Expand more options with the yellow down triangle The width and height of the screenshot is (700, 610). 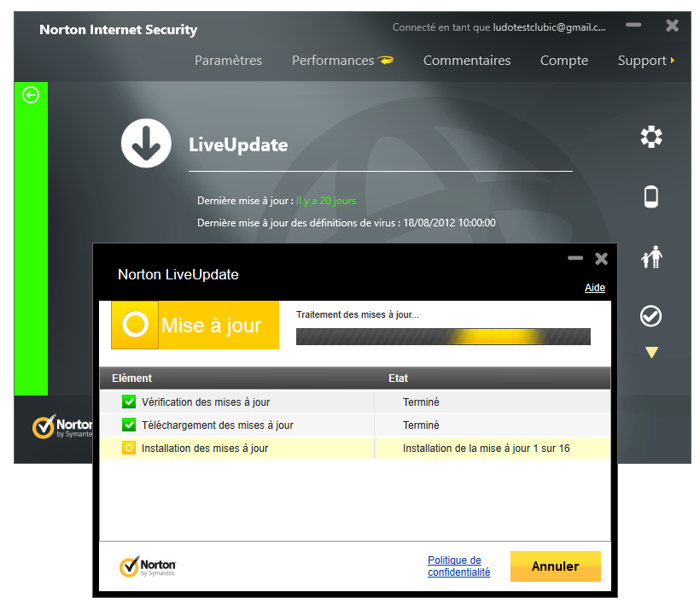(x=652, y=353)
